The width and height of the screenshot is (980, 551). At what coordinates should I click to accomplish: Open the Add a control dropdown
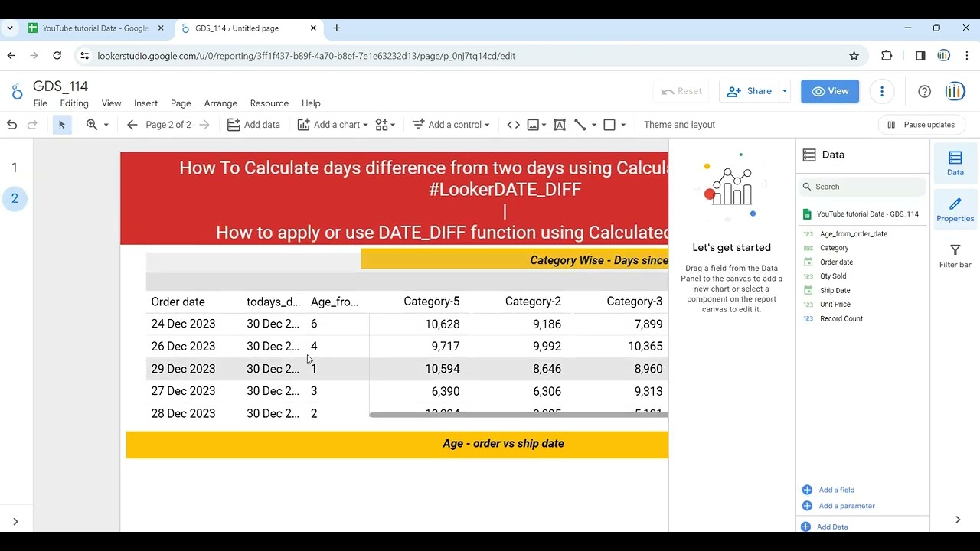451,125
